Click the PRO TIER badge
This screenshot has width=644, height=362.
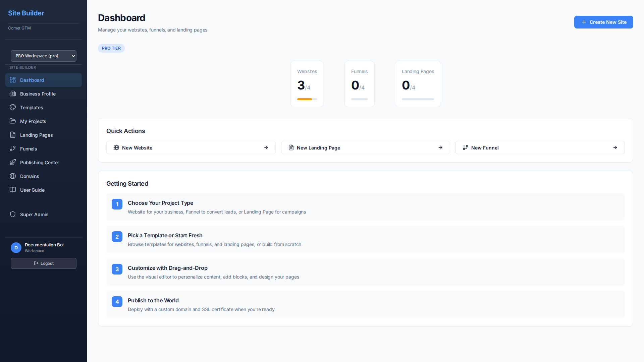coord(111,48)
